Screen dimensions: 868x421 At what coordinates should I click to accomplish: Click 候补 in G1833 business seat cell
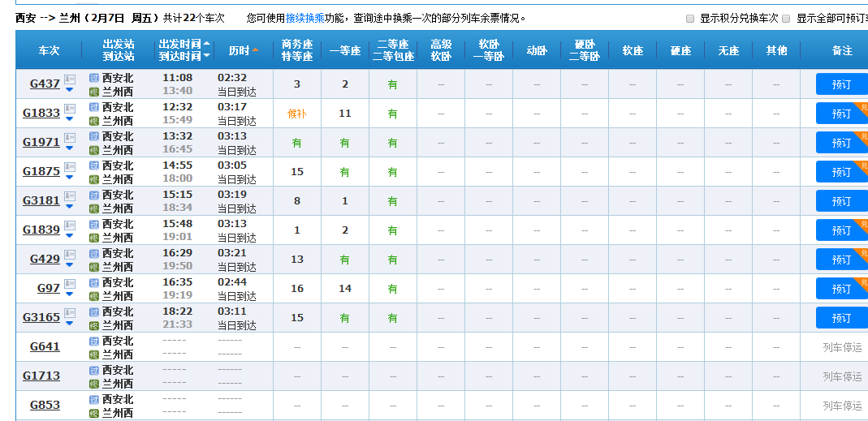pyautogui.click(x=297, y=114)
